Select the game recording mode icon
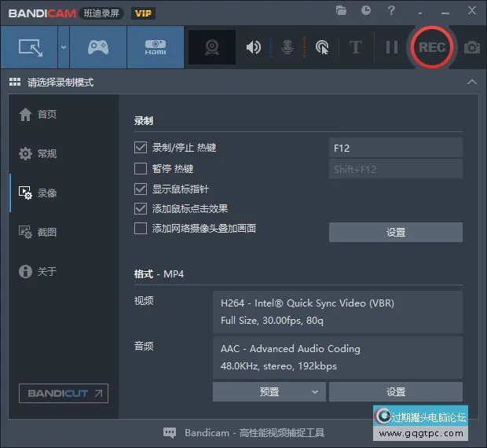 pos(97,47)
